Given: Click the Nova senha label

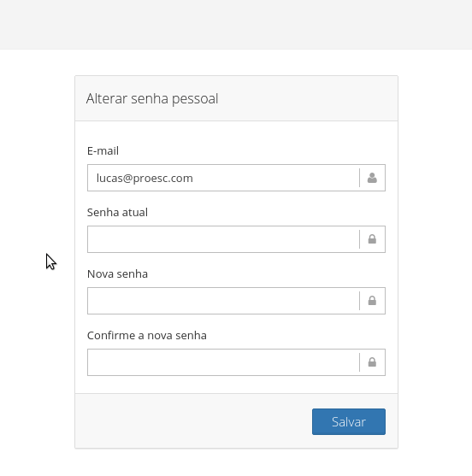Looking at the screenshot, I should pos(117,273).
